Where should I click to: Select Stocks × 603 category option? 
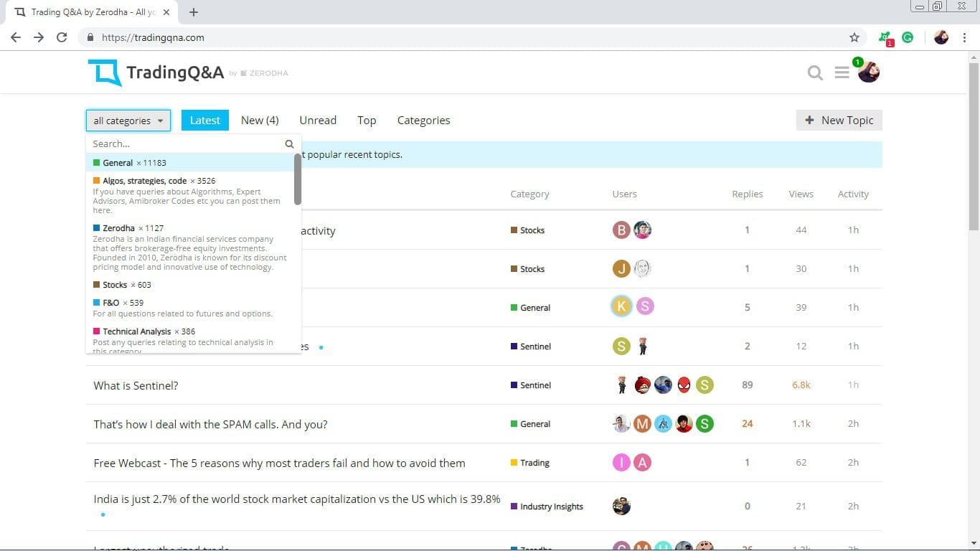coord(190,285)
